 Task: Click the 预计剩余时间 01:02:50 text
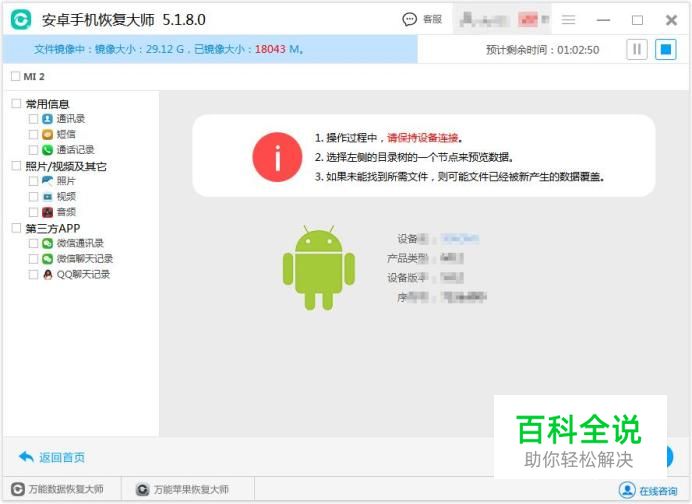pos(542,50)
